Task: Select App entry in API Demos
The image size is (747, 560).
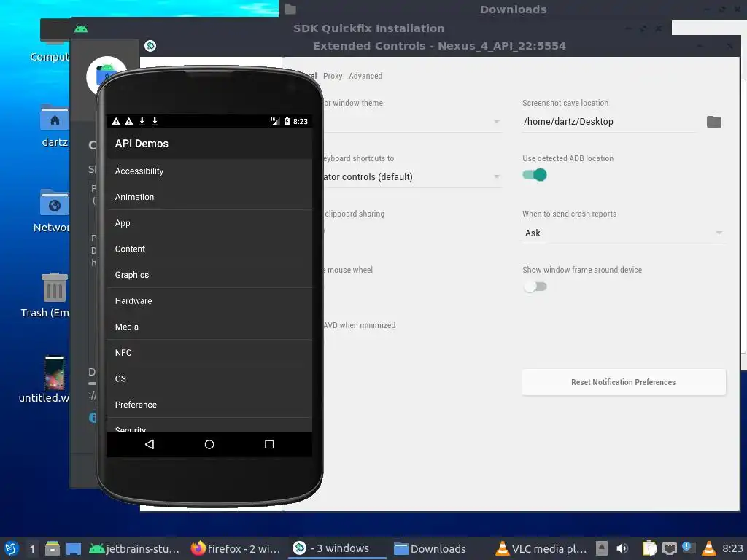Action: coord(209,223)
